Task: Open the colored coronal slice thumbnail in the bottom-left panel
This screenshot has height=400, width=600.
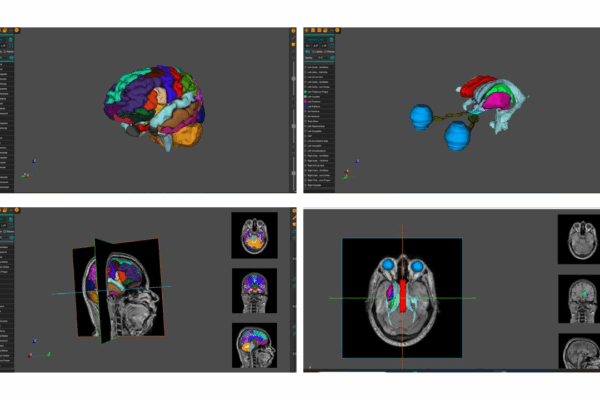Action: click(x=254, y=291)
